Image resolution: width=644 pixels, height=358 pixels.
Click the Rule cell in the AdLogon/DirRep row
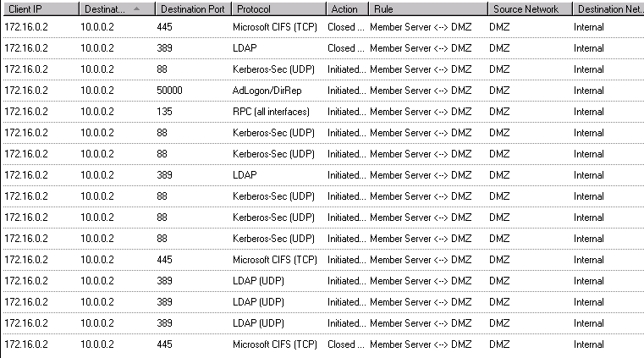tap(421, 91)
